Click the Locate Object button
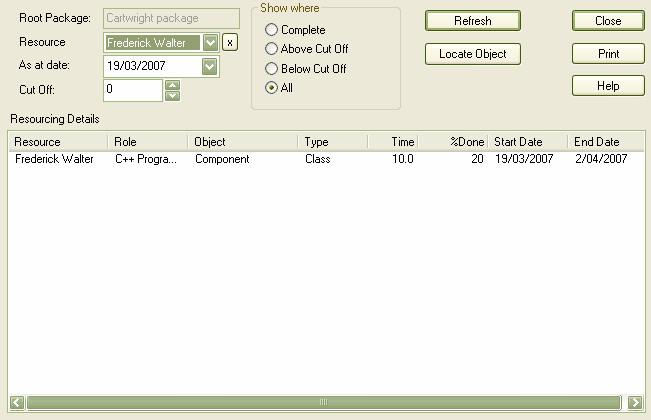The width and height of the screenshot is (651, 420). point(473,54)
